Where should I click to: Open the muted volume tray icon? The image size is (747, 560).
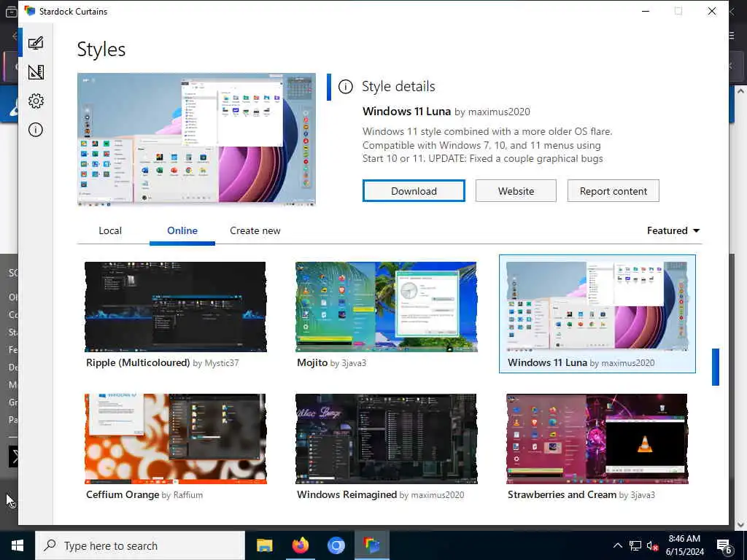click(652, 545)
